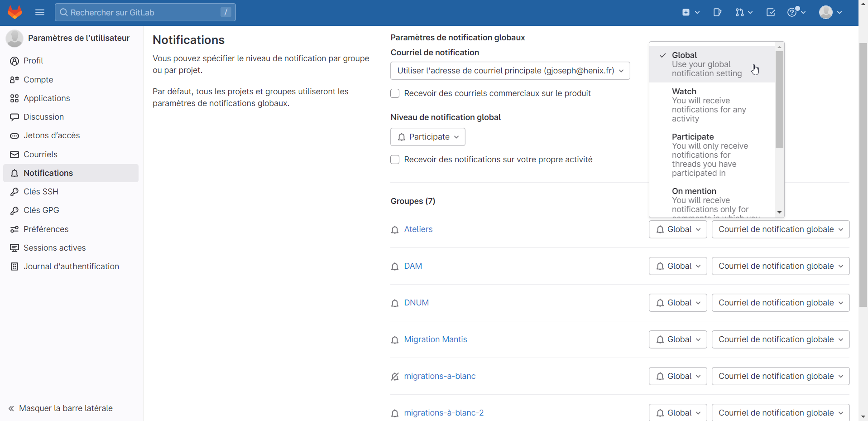Image resolution: width=868 pixels, height=421 pixels.
Task: Open the primary email address dropdown
Action: pyautogui.click(x=510, y=71)
